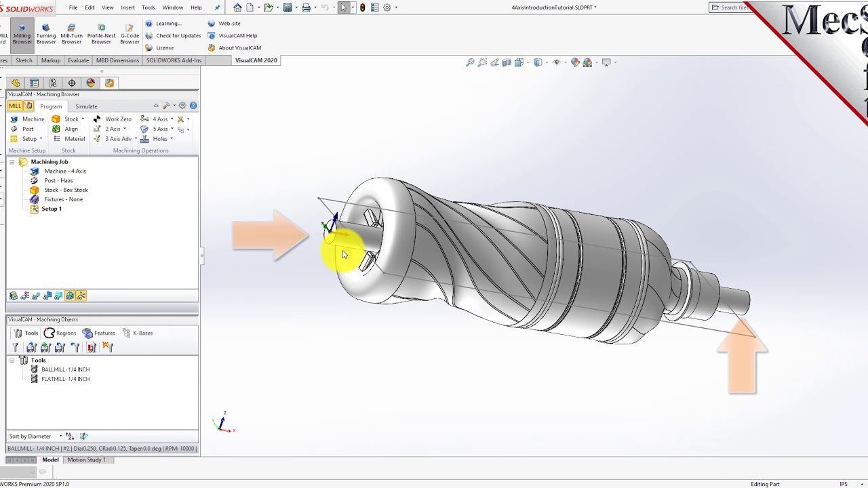Click the Learning link
This screenshot has height=488, width=868.
(163, 23)
